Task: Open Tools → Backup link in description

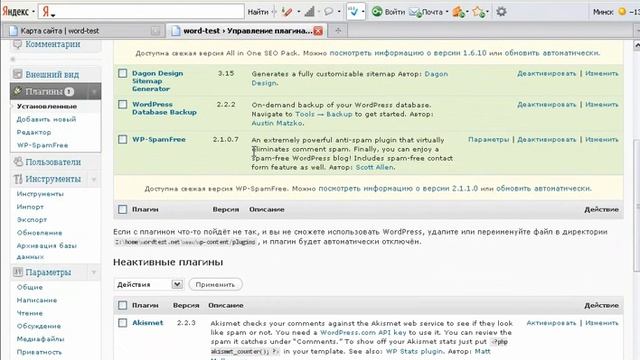Action: [324, 114]
